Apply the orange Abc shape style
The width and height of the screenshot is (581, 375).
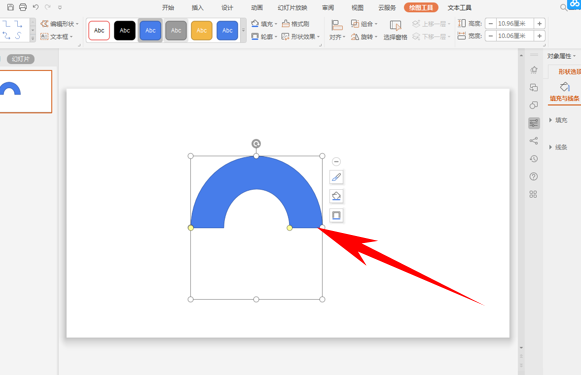click(x=202, y=30)
